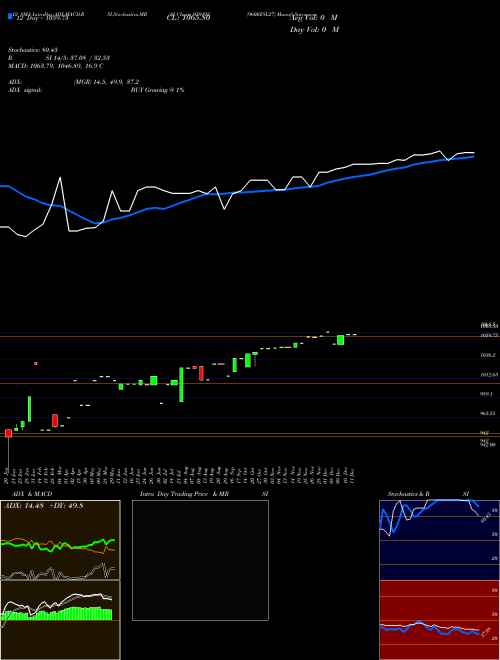The image size is (500, 660).
Task: Click the ADX signal: label
Action: [x=24, y=90]
